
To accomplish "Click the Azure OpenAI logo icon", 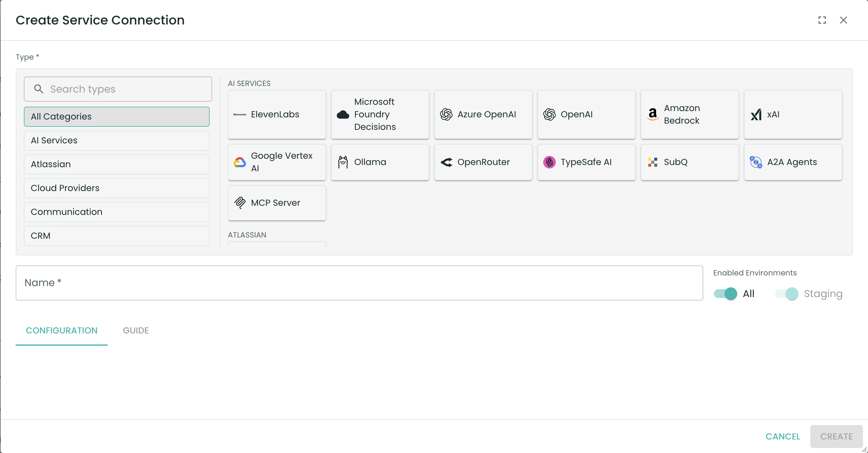I will tap(446, 115).
